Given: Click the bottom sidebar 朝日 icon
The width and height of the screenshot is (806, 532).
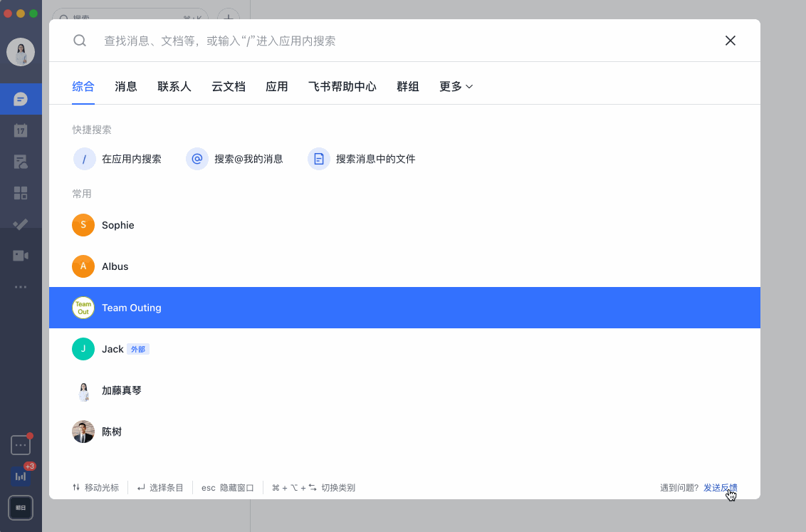Looking at the screenshot, I should [x=21, y=508].
